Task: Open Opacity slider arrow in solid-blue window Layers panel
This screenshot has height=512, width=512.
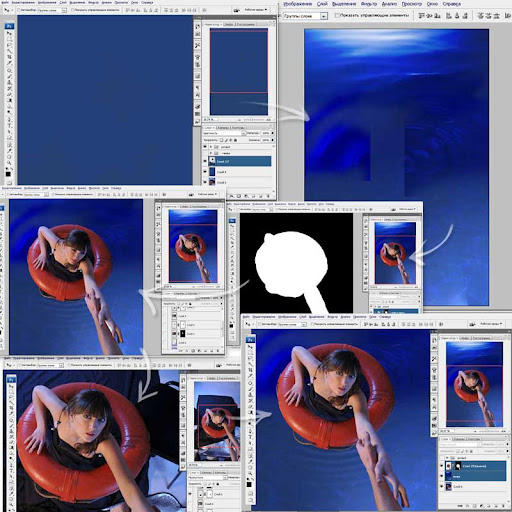Action: pos(272,133)
